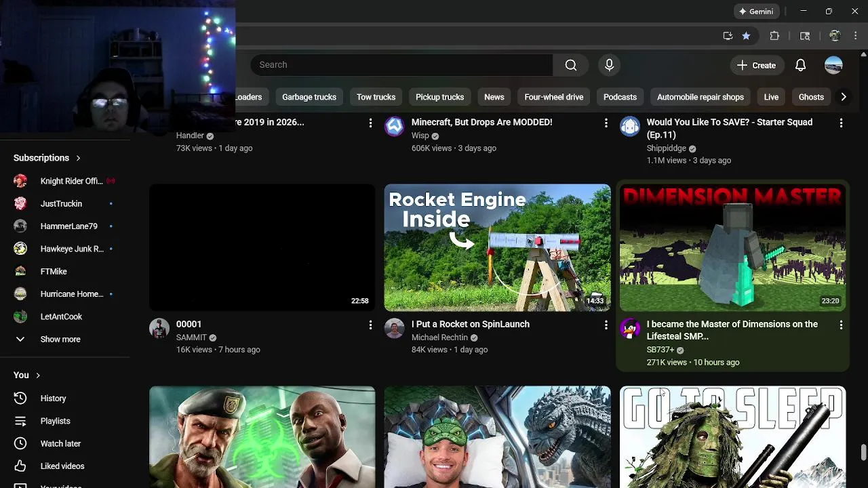
Task: Open Chrome extensions puzzle icon
Action: coord(774,36)
